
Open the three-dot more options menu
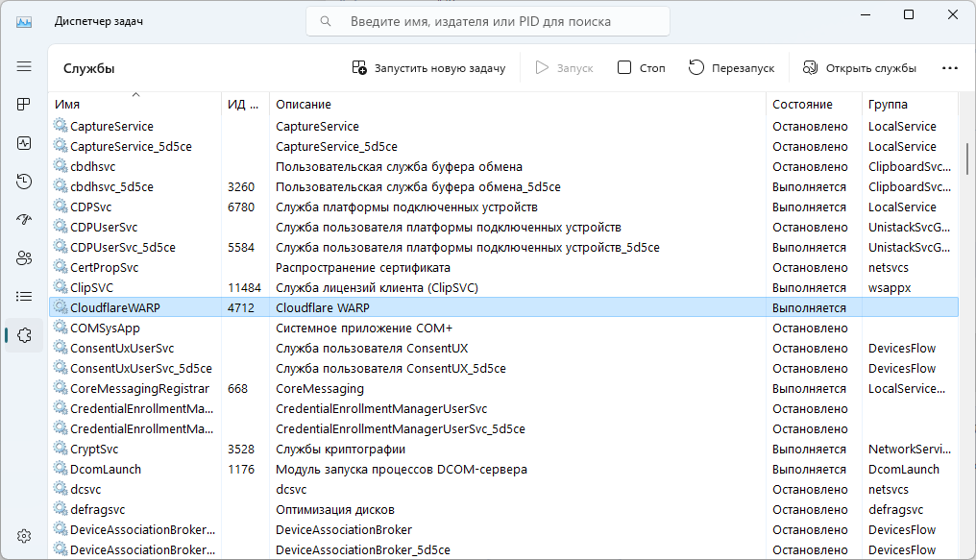(950, 68)
